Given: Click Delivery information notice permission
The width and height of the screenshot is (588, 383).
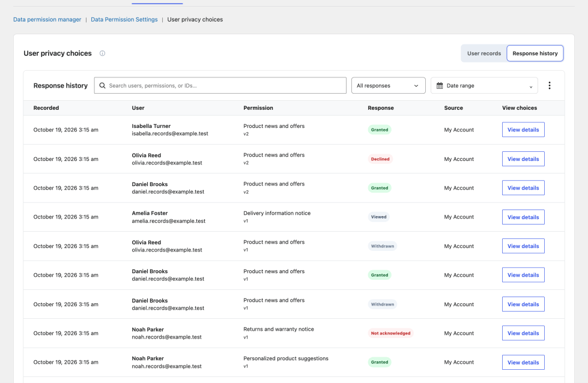Looking at the screenshot, I should 277,213.
